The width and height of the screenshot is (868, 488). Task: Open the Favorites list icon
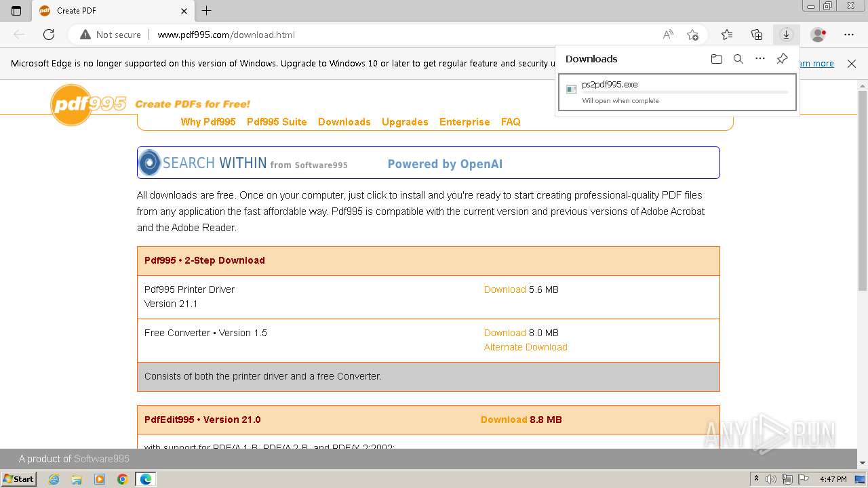click(x=727, y=35)
